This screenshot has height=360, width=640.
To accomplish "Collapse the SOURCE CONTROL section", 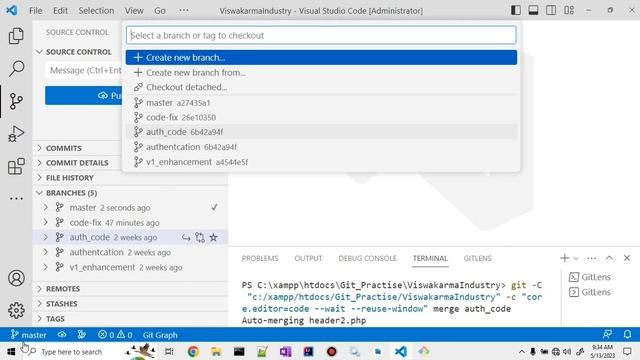I will click(x=40, y=52).
